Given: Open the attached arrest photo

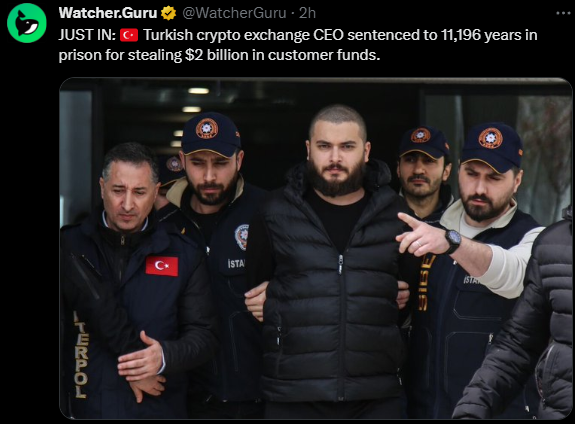Looking at the screenshot, I should [316, 248].
